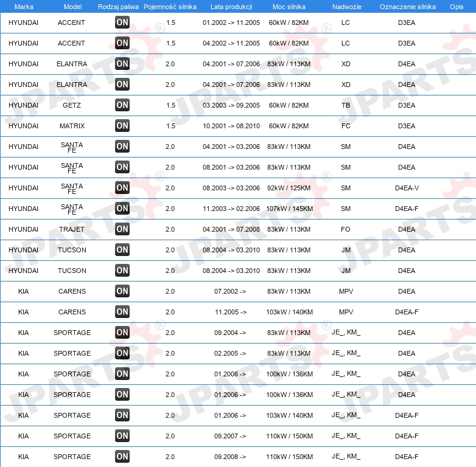Select the 107kW / 145KM power cell
The width and height of the screenshot is (476, 467).
(x=289, y=209)
